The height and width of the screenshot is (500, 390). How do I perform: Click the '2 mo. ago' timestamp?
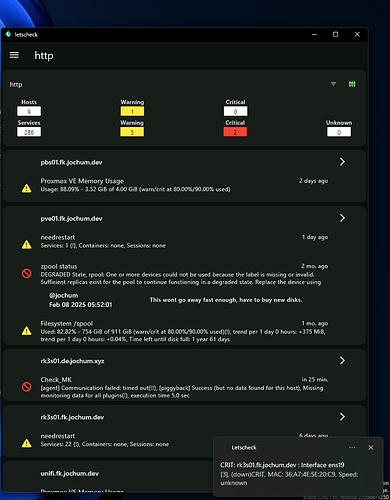coord(314,266)
